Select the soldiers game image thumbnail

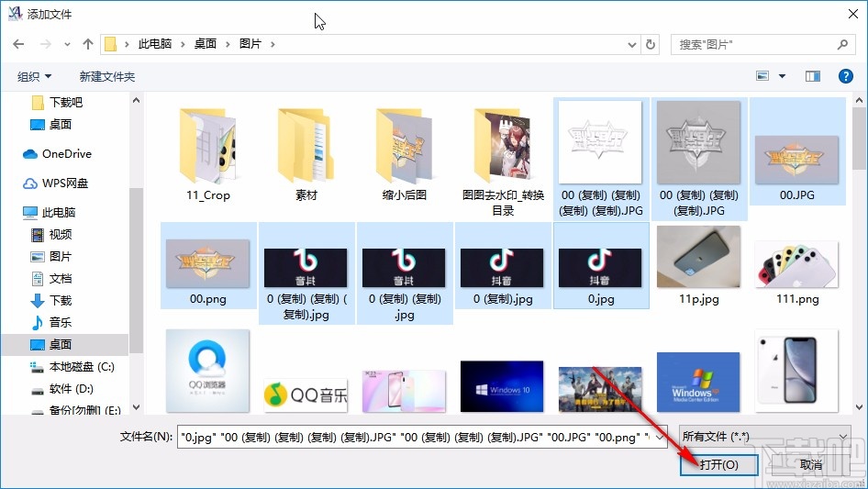(x=601, y=389)
